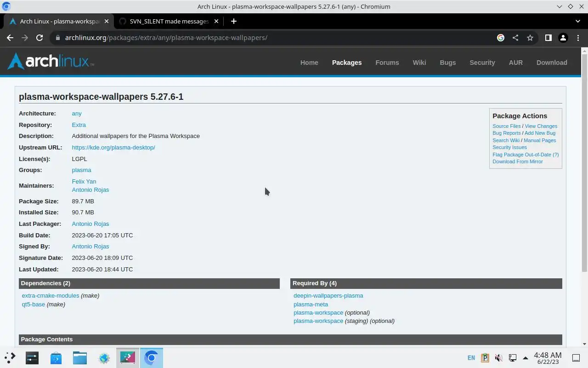The image size is (588, 368).
Task: Close the Arch Linux tab
Action: 107,21
